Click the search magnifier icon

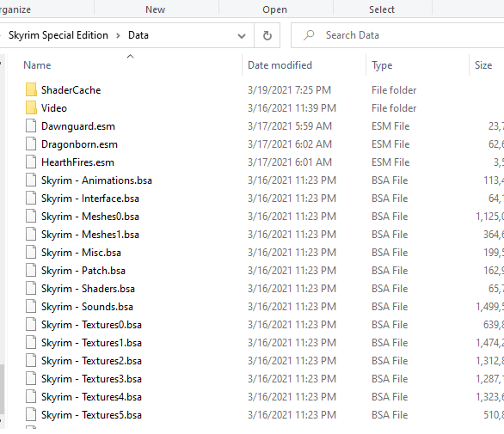(x=309, y=35)
